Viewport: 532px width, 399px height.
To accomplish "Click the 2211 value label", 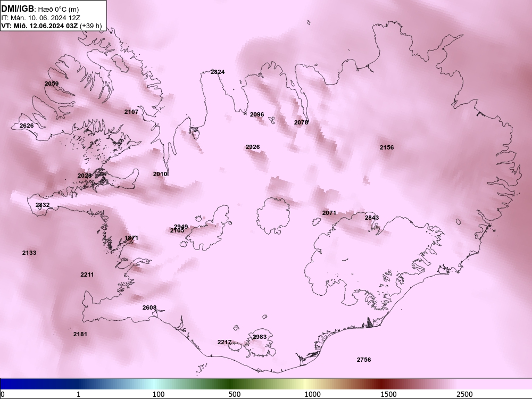I will coord(87,275).
